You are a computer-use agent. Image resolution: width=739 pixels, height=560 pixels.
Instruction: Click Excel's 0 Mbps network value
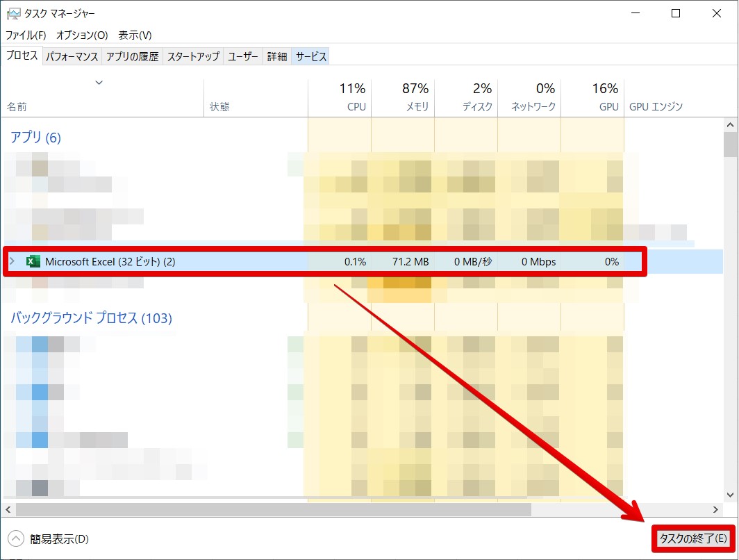coord(538,262)
